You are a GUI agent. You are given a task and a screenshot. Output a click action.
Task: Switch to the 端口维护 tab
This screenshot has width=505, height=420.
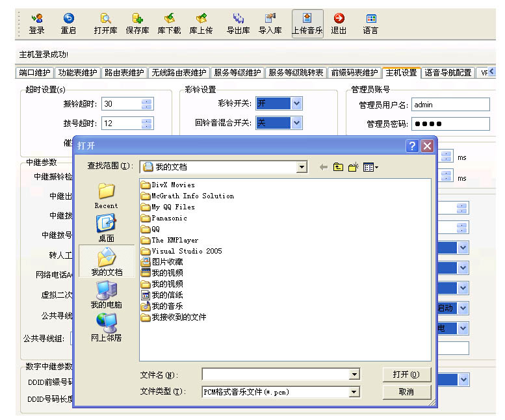(x=35, y=73)
